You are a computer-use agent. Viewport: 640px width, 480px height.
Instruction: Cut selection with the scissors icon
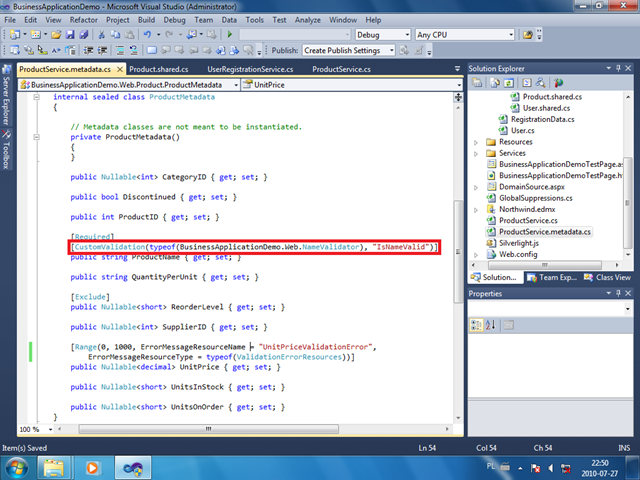[102, 35]
